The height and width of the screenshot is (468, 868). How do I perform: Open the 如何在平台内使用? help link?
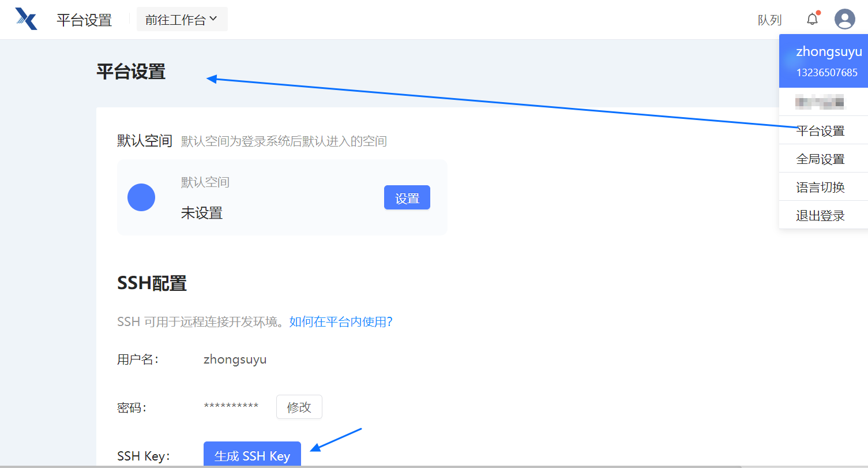pos(341,322)
